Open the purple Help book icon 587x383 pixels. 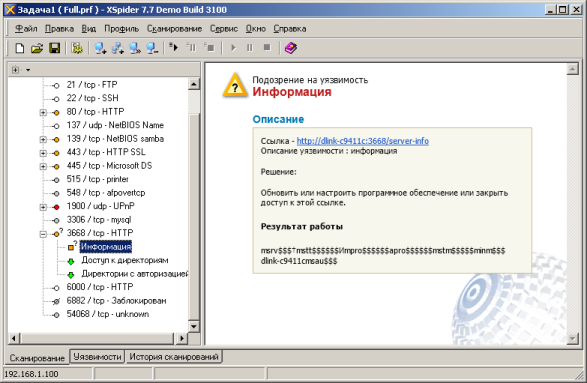pyautogui.click(x=291, y=48)
